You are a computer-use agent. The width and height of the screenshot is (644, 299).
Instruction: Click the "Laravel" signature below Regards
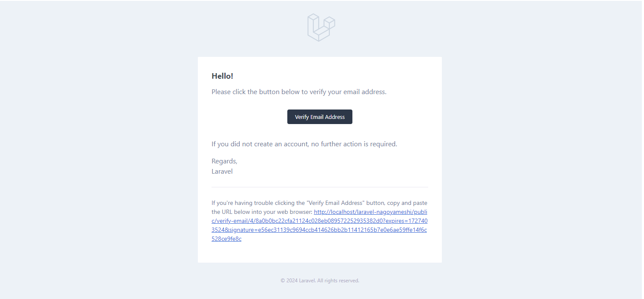click(x=222, y=172)
